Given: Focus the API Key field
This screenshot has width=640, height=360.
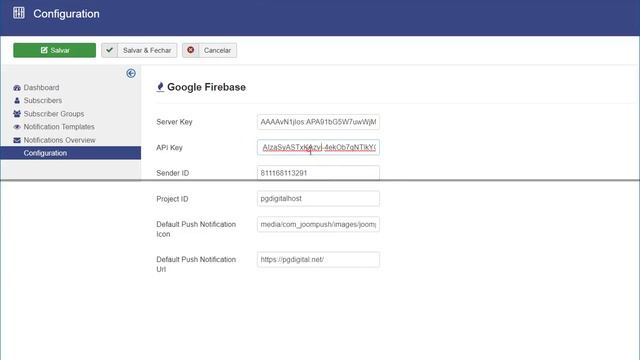Looking at the screenshot, I should pos(318,147).
